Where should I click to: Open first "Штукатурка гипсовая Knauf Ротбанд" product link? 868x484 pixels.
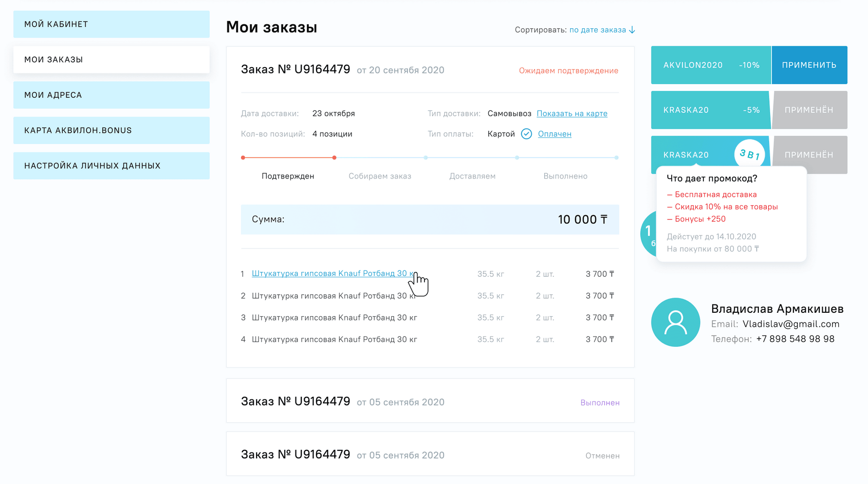click(332, 273)
